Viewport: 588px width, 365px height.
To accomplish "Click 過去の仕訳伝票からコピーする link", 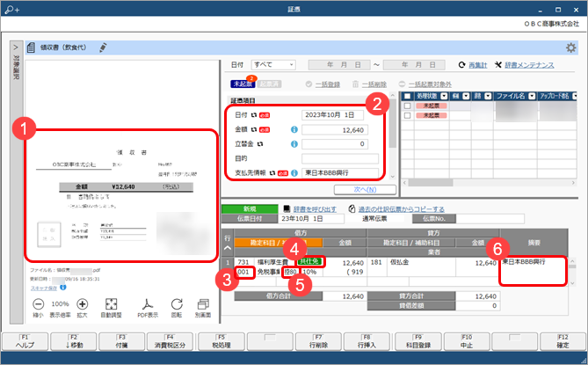I will coord(402,209).
